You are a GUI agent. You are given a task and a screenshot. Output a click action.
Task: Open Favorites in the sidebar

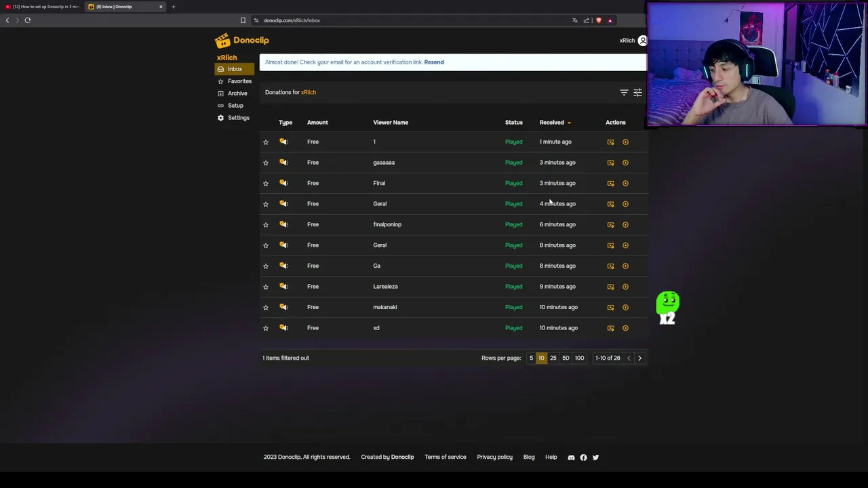(x=235, y=81)
